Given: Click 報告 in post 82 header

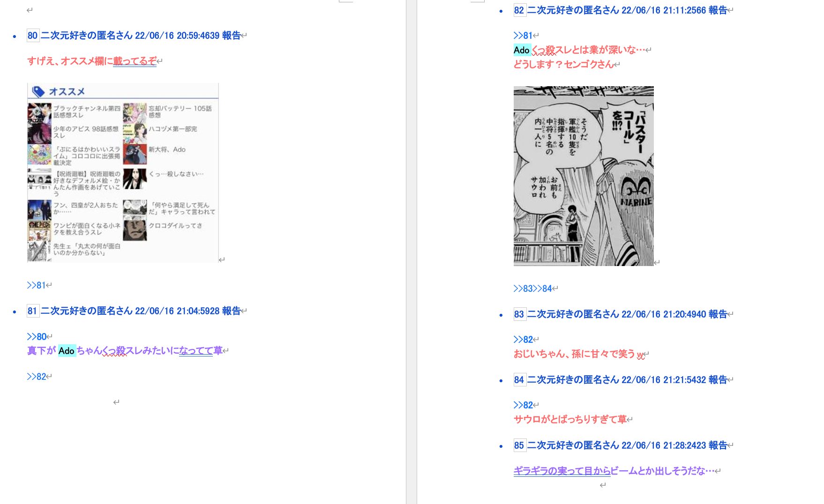Looking at the screenshot, I should click(718, 10).
